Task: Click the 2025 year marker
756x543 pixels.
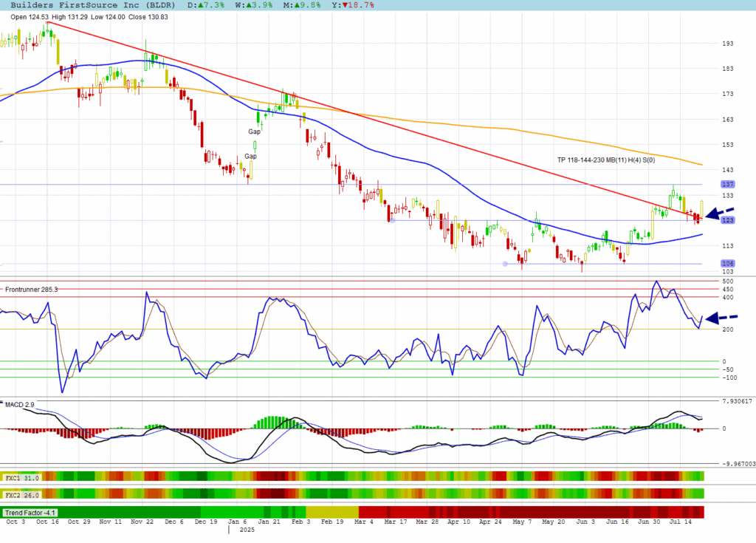Action: click(247, 530)
